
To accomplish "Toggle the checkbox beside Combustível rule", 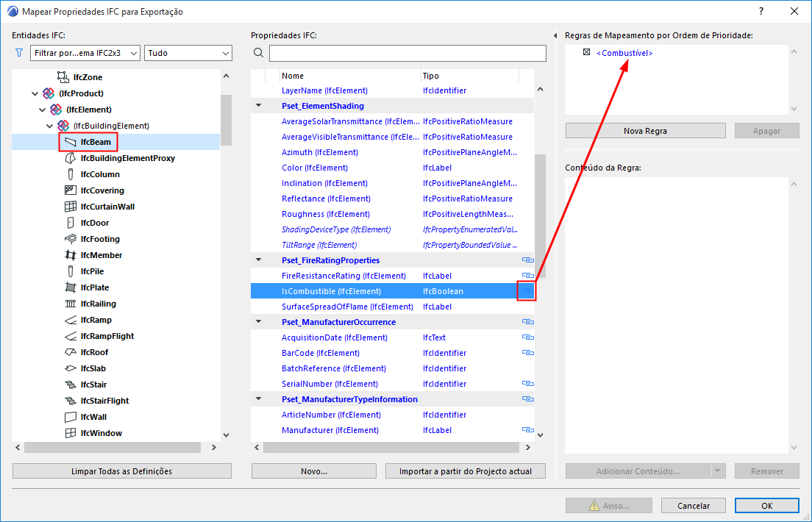I will (586, 52).
